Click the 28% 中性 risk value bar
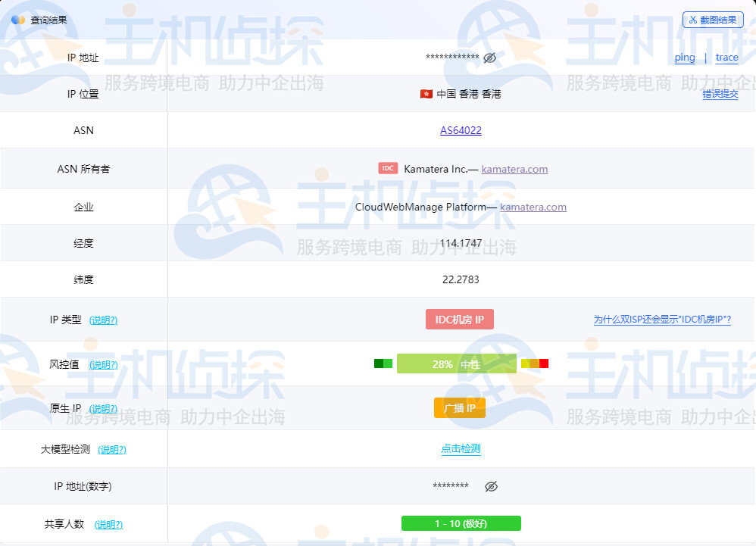This screenshot has width=756, height=546. click(x=457, y=363)
